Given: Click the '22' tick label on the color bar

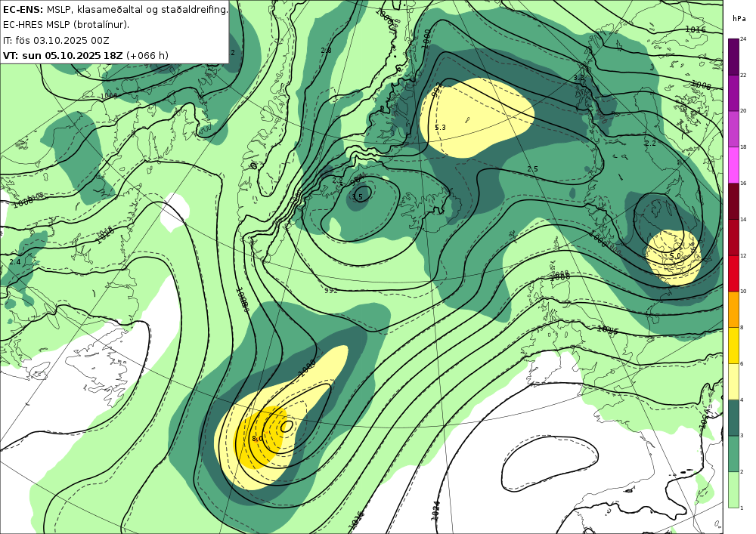Looking at the screenshot, I should coord(743,75).
